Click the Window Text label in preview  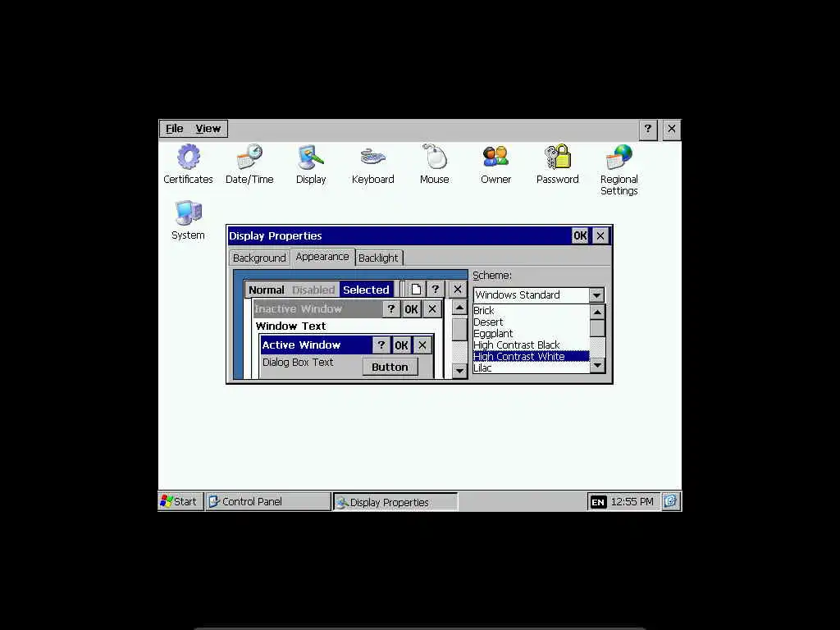pyautogui.click(x=290, y=326)
